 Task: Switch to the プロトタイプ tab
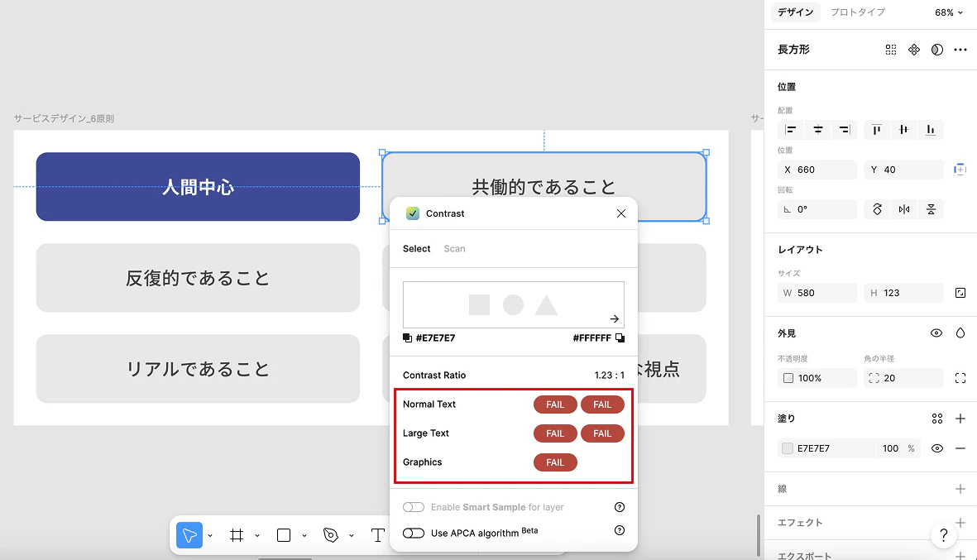857,12
